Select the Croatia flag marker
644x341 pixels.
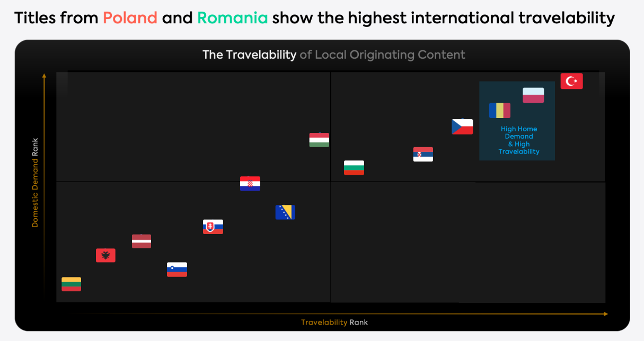pyautogui.click(x=250, y=184)
